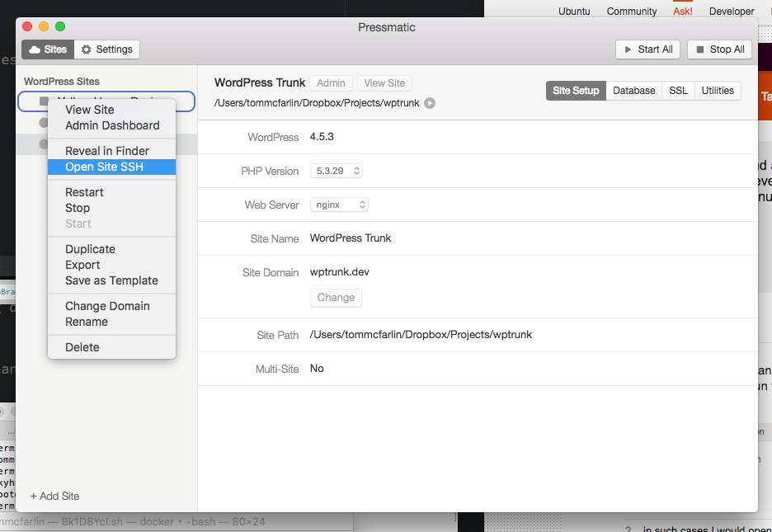Select Open Site SSH menu entry

coord(112,167)
